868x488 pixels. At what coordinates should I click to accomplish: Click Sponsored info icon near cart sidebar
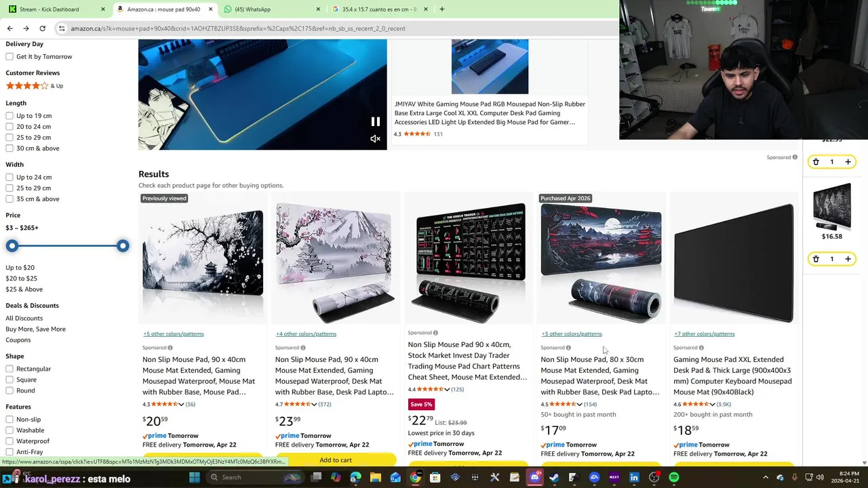(x=795, y=157)
